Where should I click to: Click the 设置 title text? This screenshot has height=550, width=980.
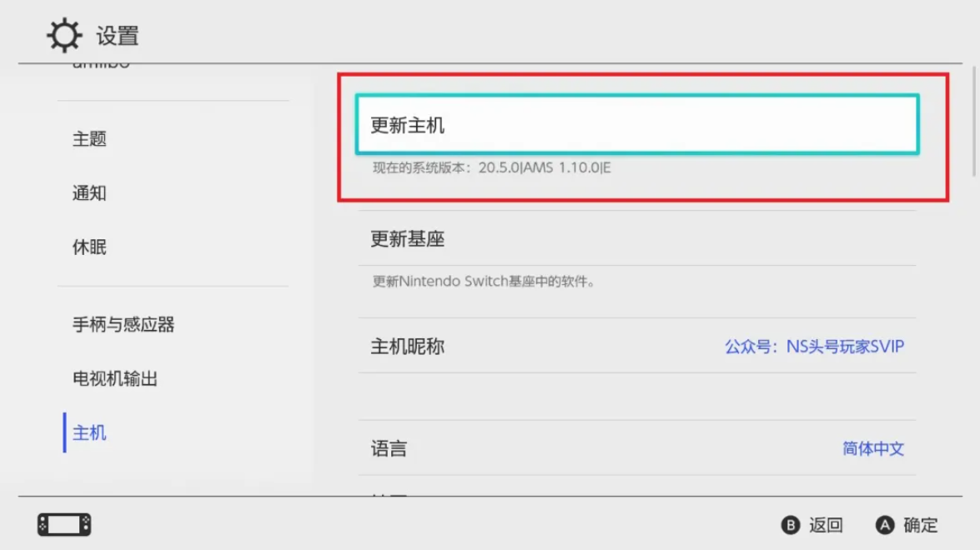click(x=118, y=36)
